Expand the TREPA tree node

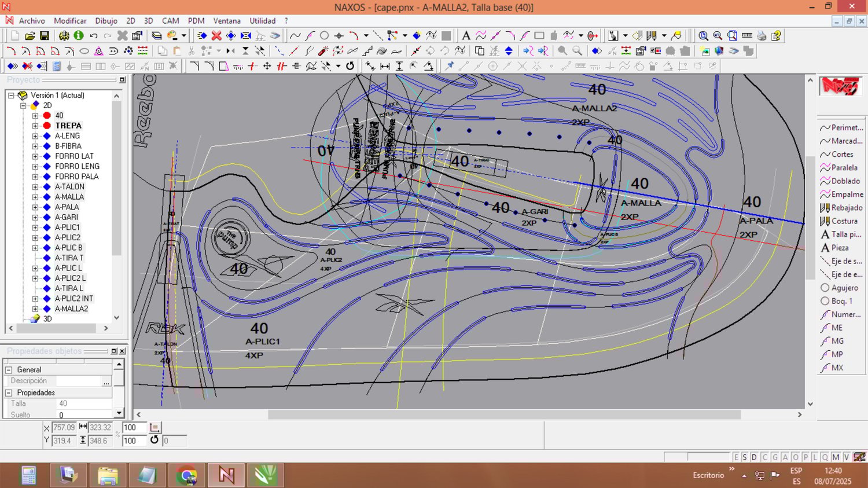(x=35, y=126)
